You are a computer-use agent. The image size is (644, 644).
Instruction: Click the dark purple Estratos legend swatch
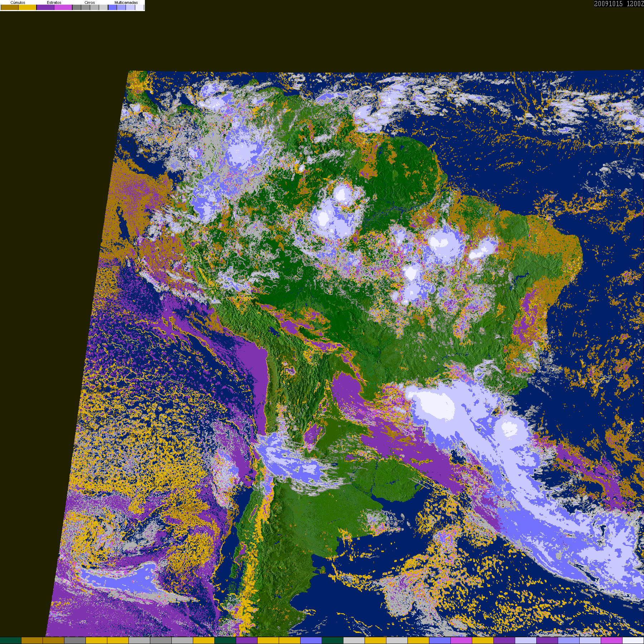45,7
